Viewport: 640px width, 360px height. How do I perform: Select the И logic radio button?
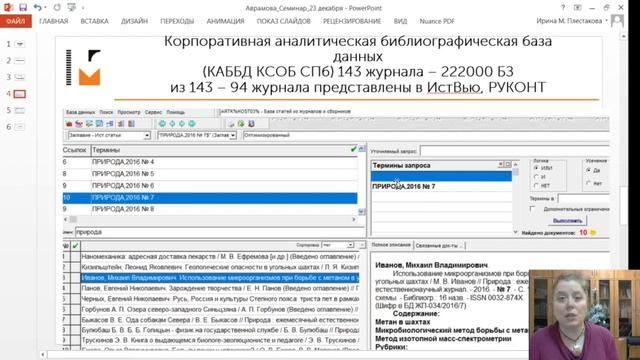(x=536, y=177)
